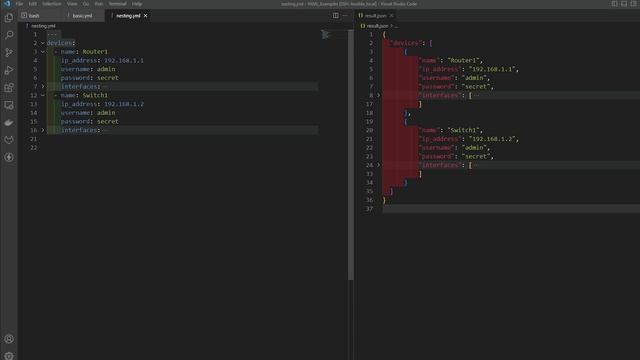Collapse the Router1 entry fold arrow
640x360 pixels.
tap(42, 52)
